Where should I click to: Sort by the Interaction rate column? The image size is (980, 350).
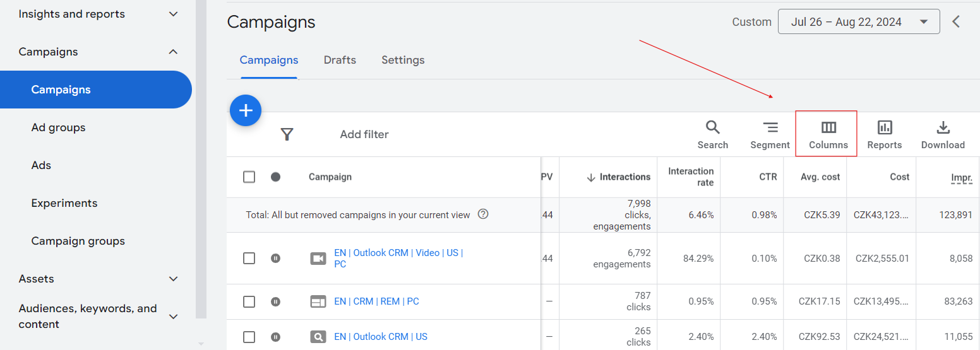[x=691, y=177]
